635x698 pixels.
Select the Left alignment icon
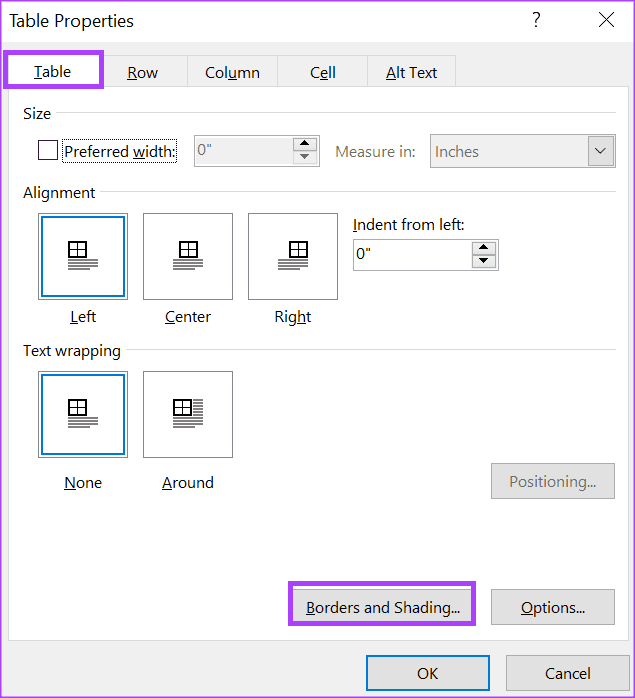(83, 256)
